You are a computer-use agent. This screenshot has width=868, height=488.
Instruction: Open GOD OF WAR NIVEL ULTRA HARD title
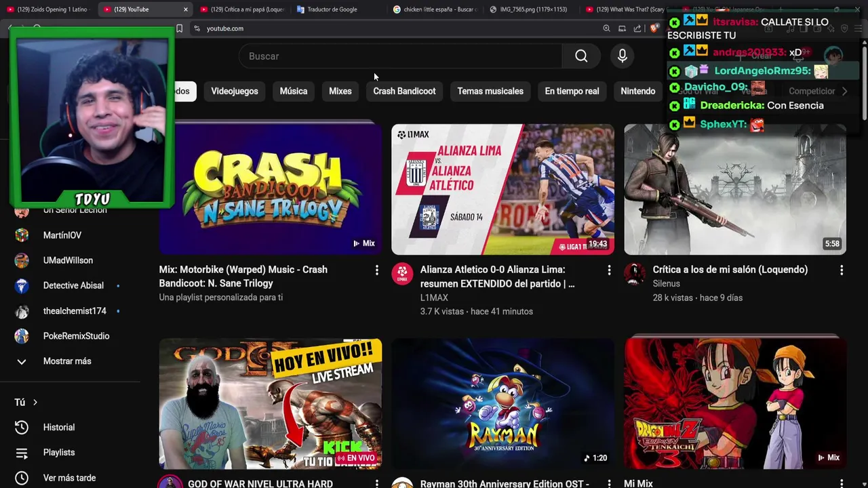(x=260, y=484)
